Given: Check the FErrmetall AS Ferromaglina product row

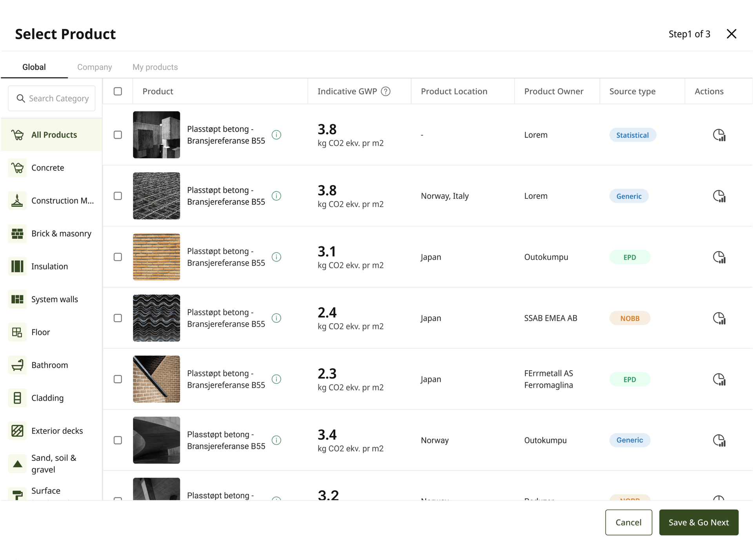Looking at the screenshot, I should coord(118,379).
